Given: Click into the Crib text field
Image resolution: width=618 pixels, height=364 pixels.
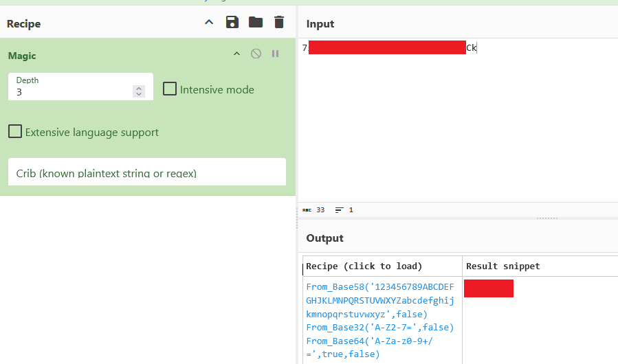Looking at the screenshot, I should (x=146, y=173).
